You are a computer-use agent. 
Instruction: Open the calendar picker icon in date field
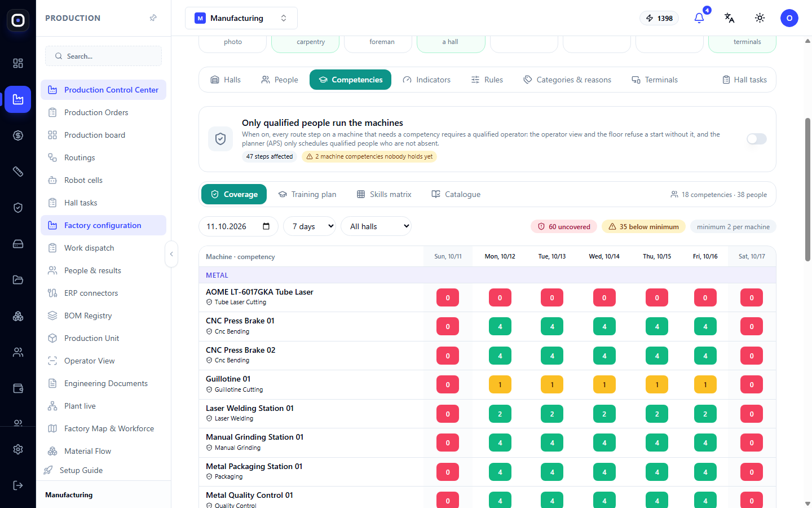pos(266,226)
